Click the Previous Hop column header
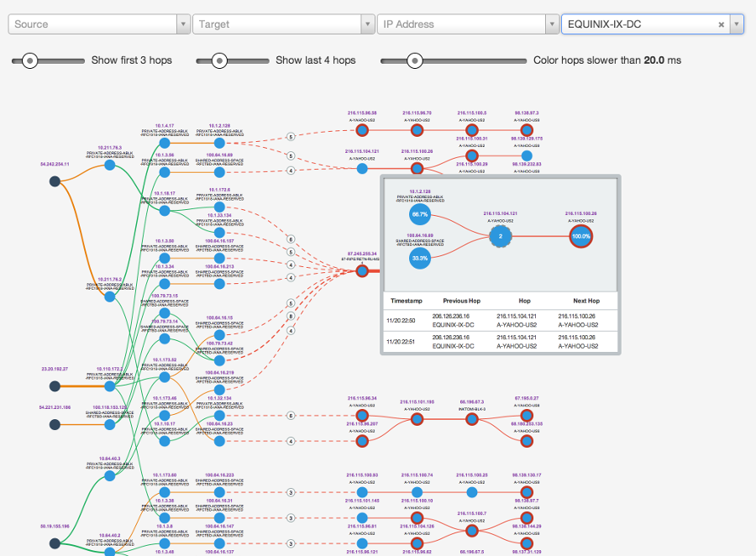 coord(461,301)
